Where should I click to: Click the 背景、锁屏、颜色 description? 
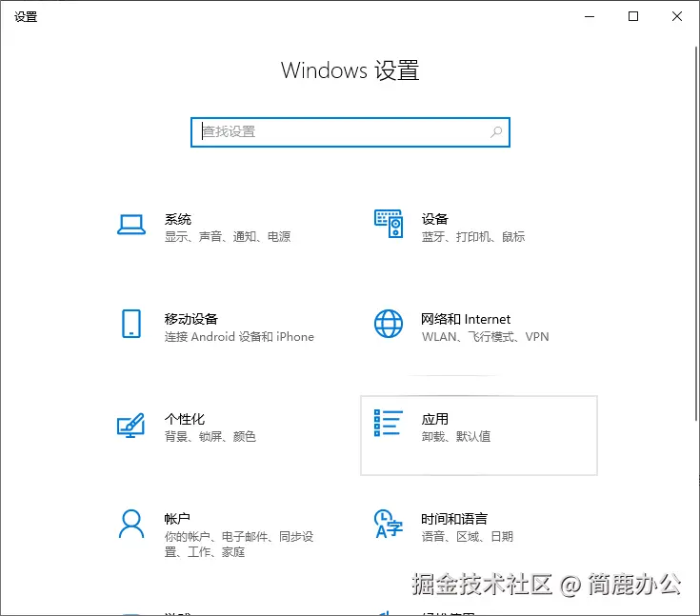coord(210,436)
